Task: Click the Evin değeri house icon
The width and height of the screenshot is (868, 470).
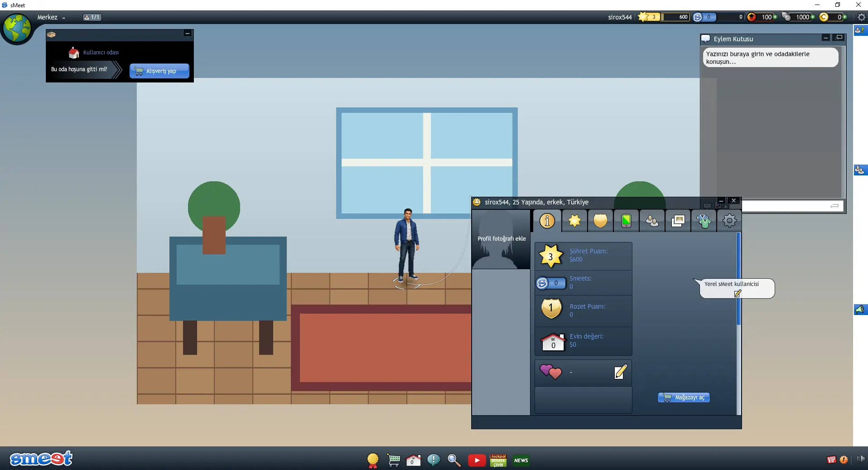Action: click(x=553, y=341)
